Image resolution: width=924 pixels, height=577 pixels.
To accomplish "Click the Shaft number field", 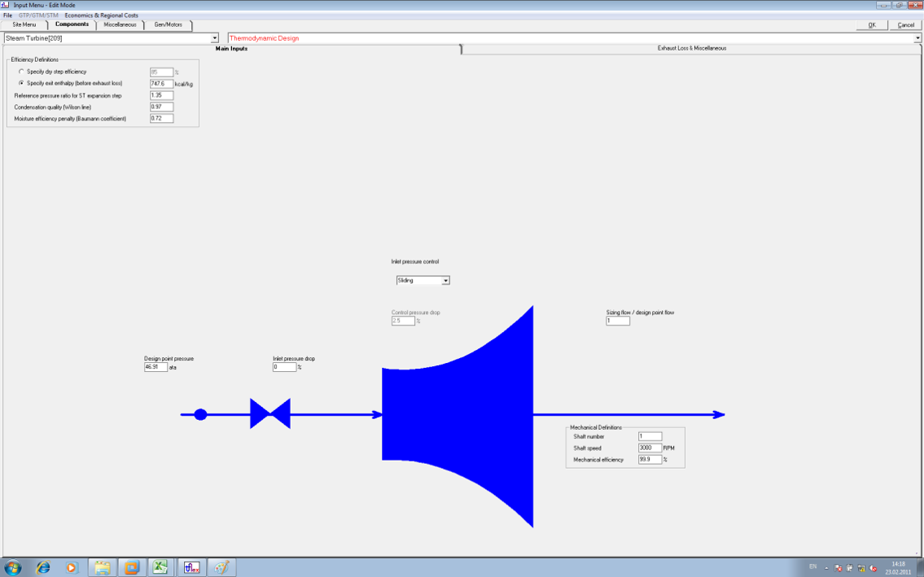I will point(650,436).
